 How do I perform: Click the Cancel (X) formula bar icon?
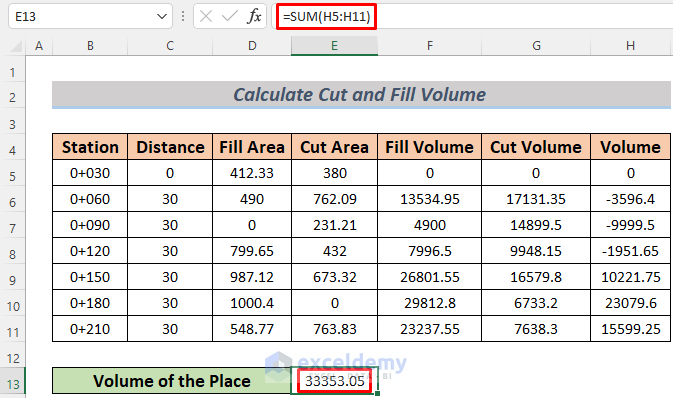tap(206, 16)
